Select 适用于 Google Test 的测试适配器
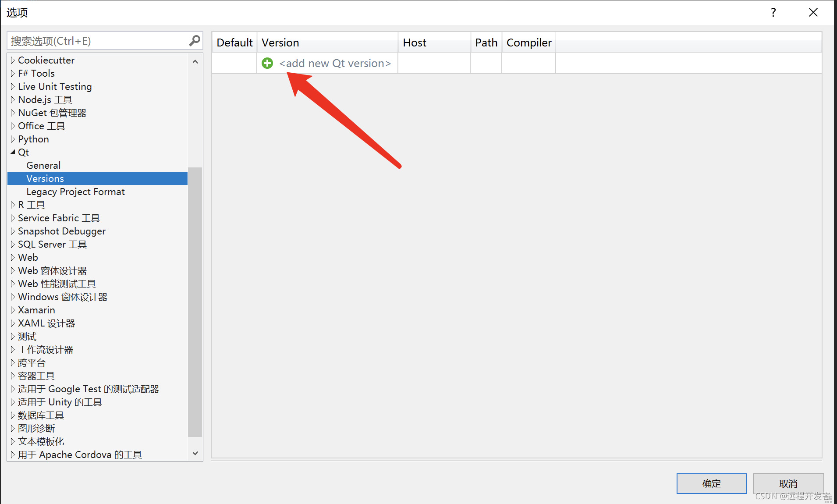 tap(89, 389)
